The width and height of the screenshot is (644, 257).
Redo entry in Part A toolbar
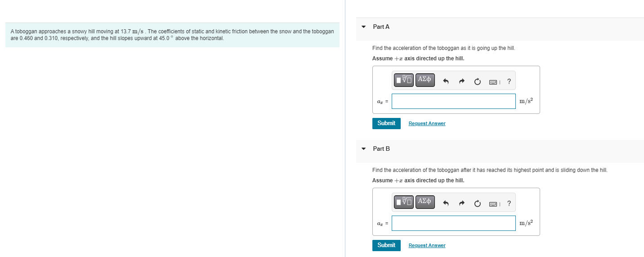[x=461, y=81]
